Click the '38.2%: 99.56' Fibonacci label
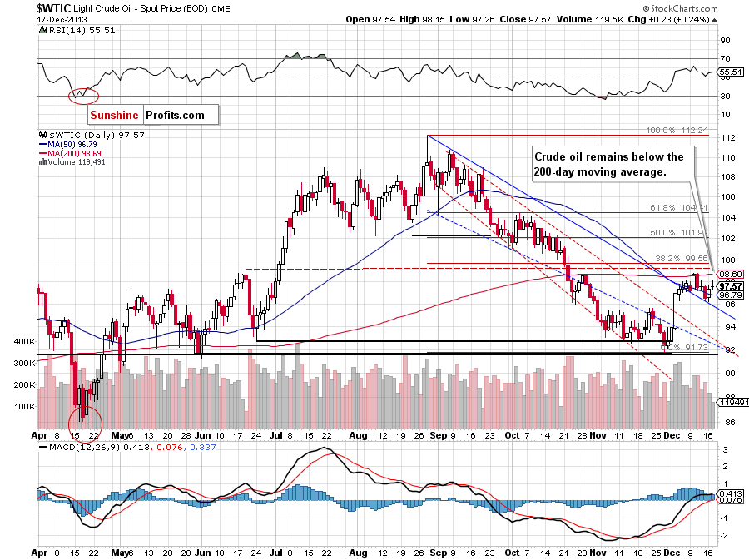The height and width of the screenshot is (560, 749). [681, 258]
